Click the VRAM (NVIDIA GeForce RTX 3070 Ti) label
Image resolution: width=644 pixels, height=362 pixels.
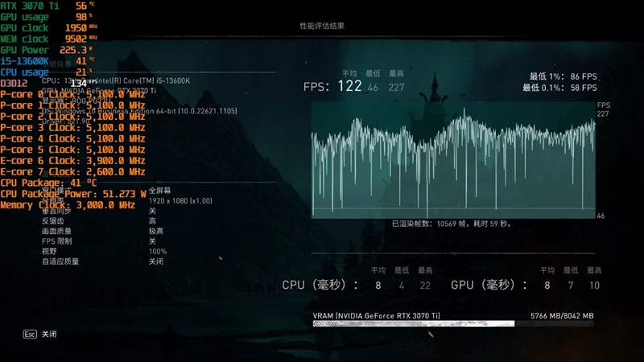[376, 315]
